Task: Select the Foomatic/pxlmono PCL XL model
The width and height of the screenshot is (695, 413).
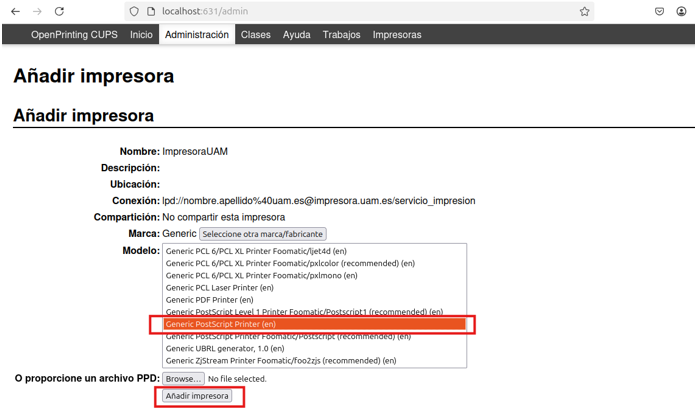Action: (315, 276)
